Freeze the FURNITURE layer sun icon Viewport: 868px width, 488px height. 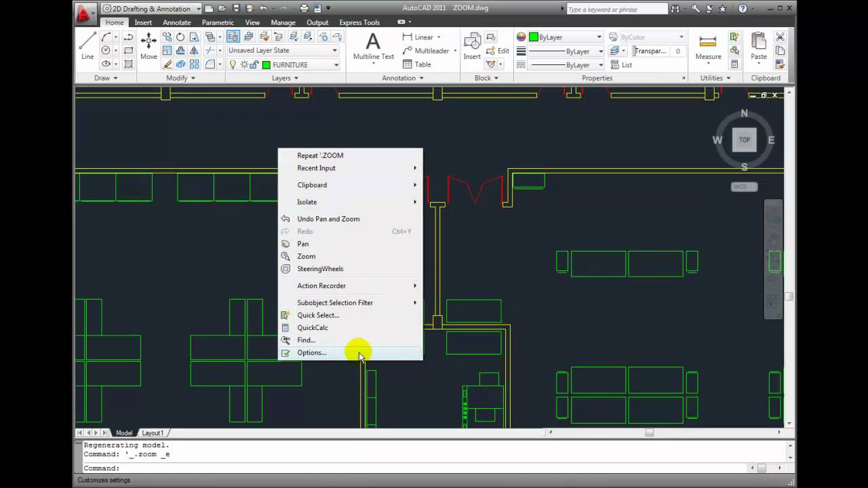point(244,64)
